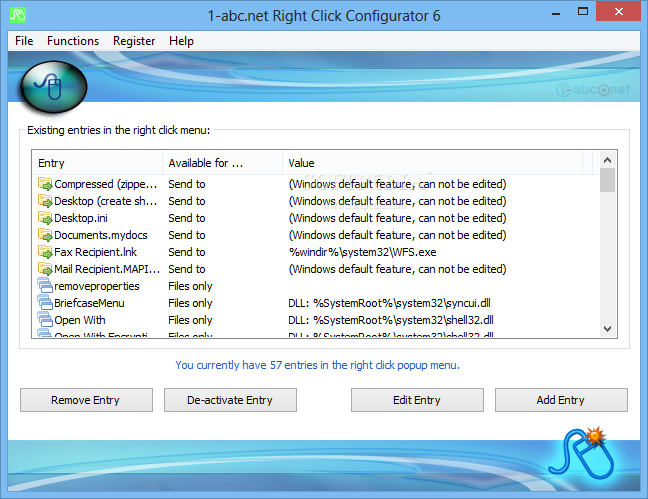Screen dimensions: 648x499
Task: Open the Register menu
Action: (134, 41)
